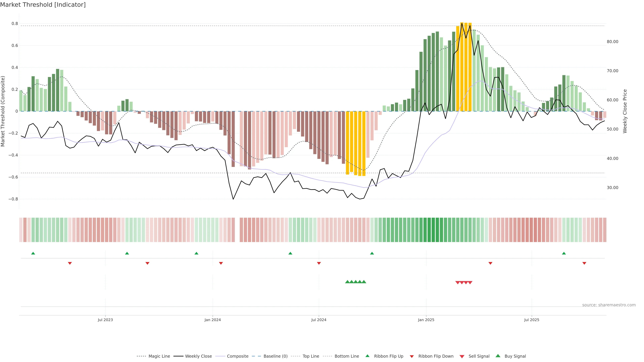
Task: Click the Ribbon Flip Up legend triangle icon
Action: pos(367,356)
